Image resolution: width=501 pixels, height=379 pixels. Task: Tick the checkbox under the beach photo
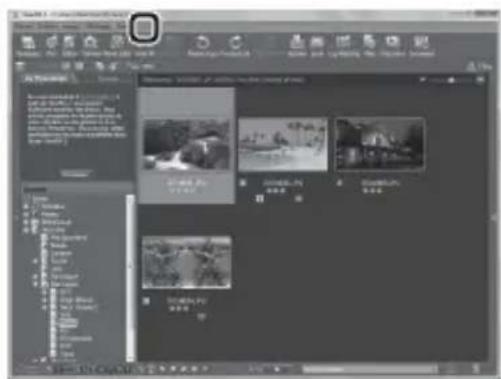[x=243, y=183]
